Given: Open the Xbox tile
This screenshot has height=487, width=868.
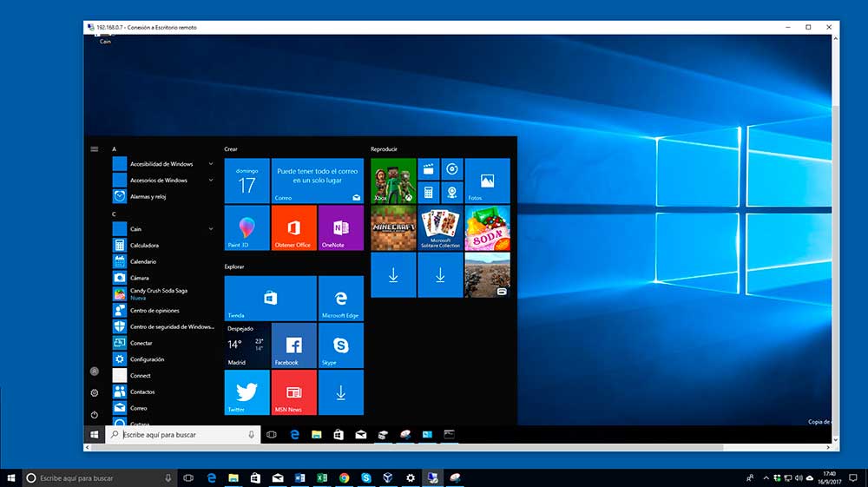Looking at the screenshot, I should tap(393, 181).
